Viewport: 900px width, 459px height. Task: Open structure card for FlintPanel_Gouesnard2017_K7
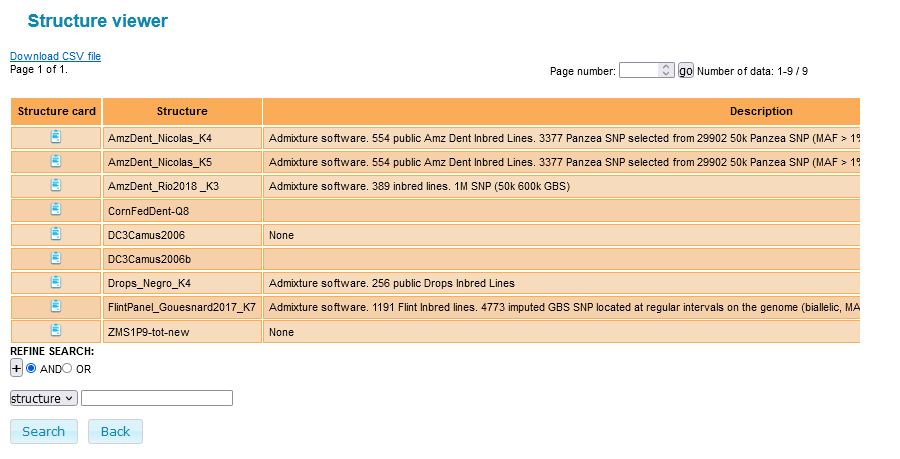point(56,306)
